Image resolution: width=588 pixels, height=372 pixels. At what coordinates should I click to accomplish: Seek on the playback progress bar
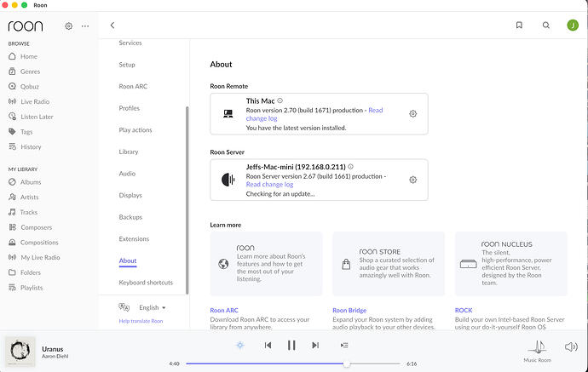[x=293, y=363]
